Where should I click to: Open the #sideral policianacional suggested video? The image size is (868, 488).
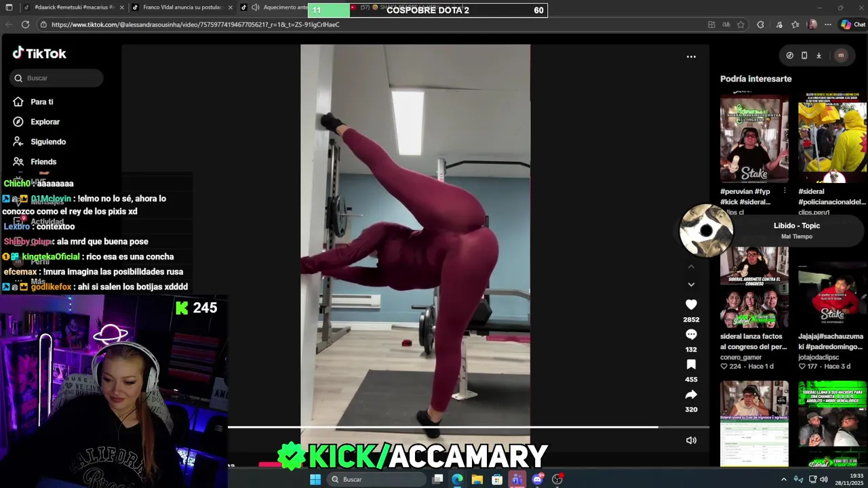[x=832, y=139]
